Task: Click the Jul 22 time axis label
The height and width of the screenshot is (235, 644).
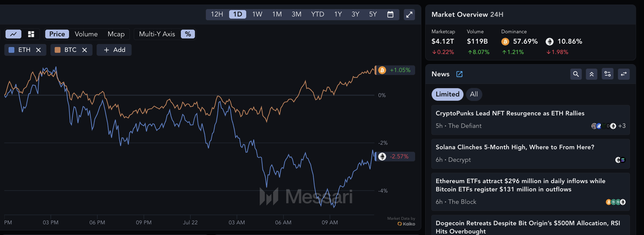Action: pyautogui.click(x=190, y=222)
